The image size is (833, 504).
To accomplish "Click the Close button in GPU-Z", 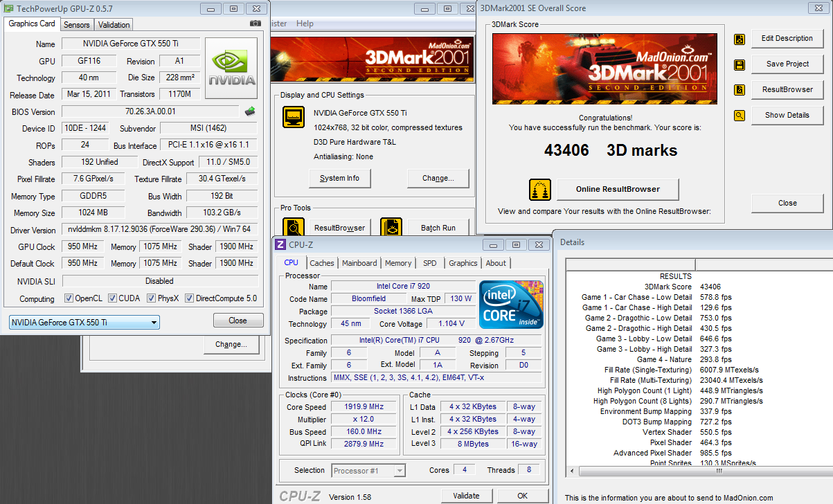I will coord(238,321).
